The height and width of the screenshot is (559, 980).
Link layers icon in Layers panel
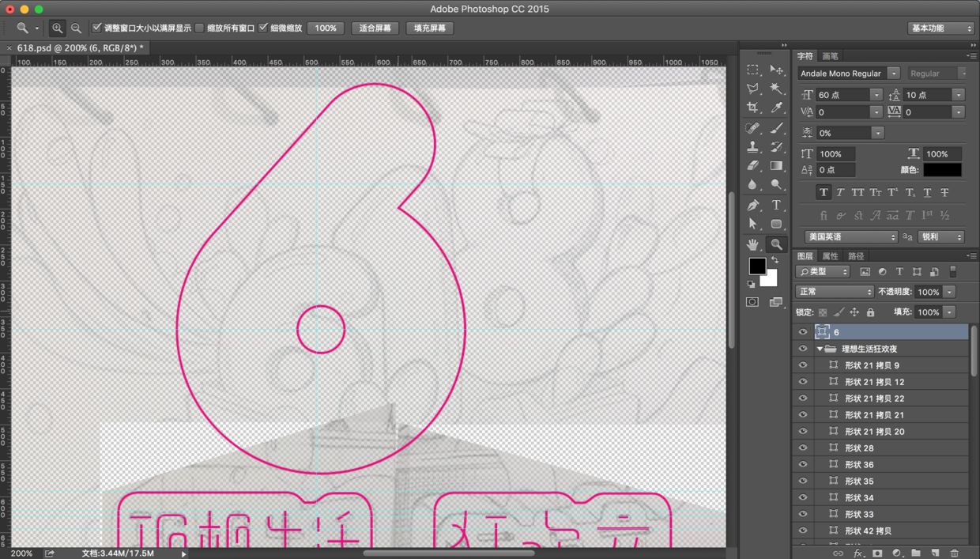click(x=838, y=553)
